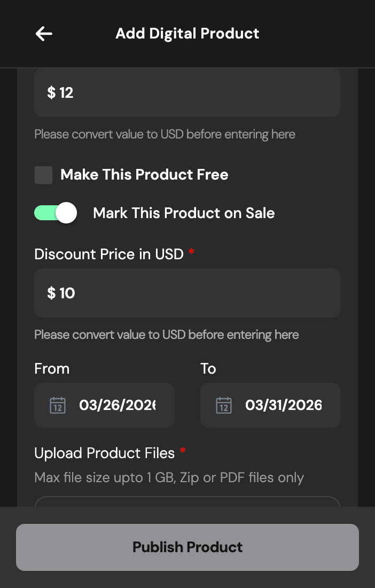This screenshot has width=375, height=588.
Task: Open the From date calendar icon
Action: [x=58, y=405]
